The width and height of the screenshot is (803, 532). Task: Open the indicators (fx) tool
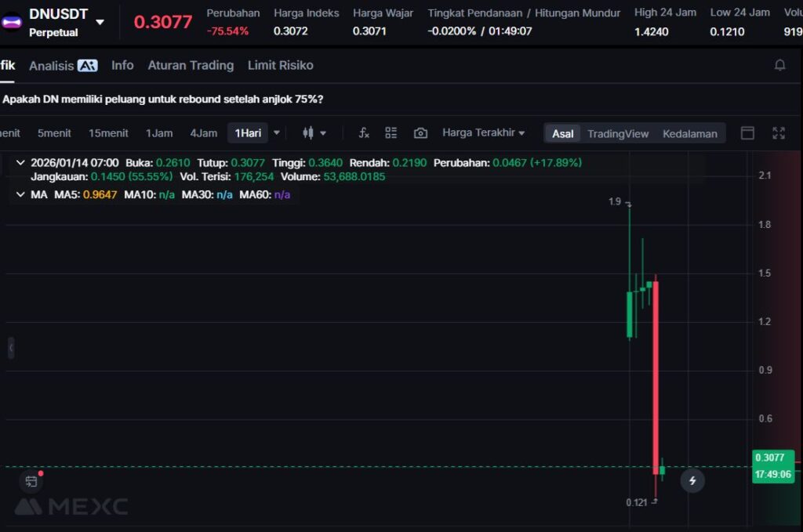coord(364,133)
